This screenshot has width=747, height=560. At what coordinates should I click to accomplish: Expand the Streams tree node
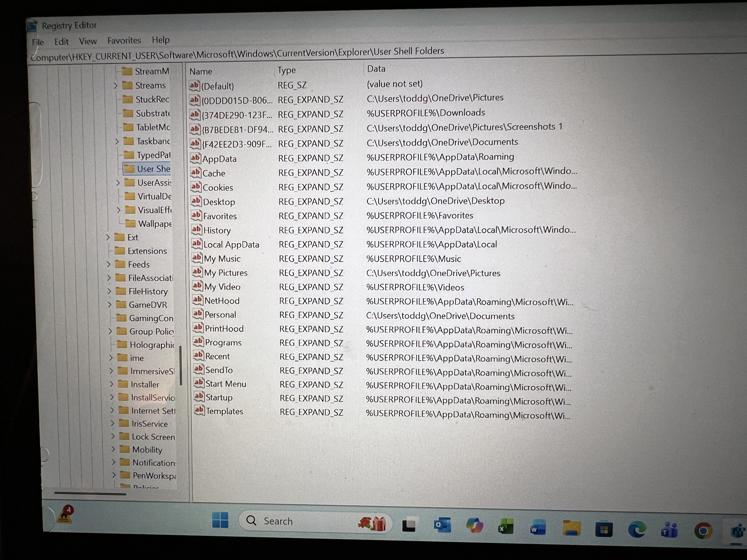[115, 85]
